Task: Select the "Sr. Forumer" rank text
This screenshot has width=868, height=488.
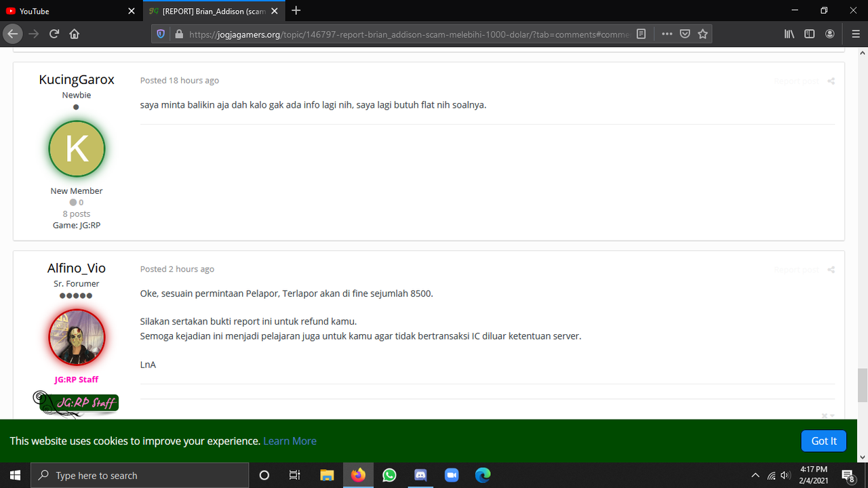Action: 77,283
